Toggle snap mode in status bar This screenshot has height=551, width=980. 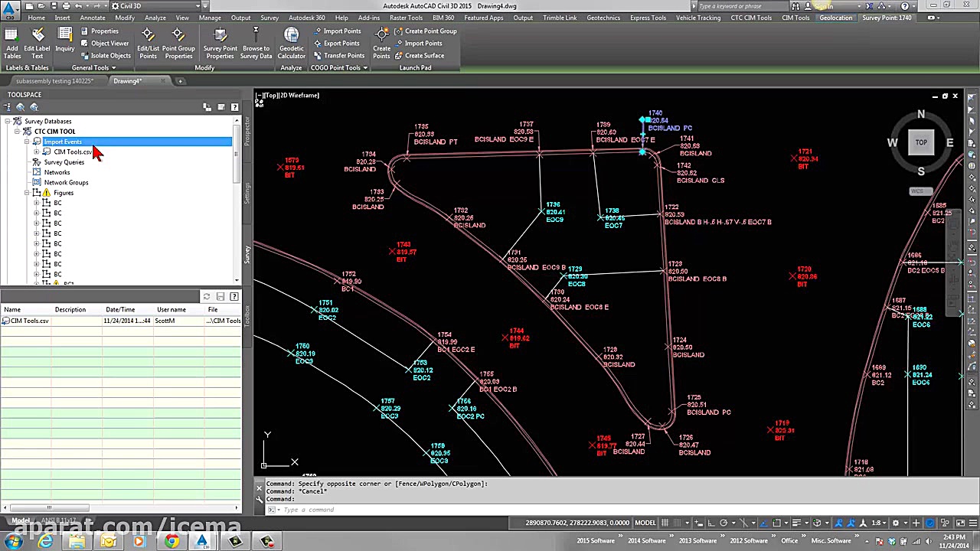[678, 523]
